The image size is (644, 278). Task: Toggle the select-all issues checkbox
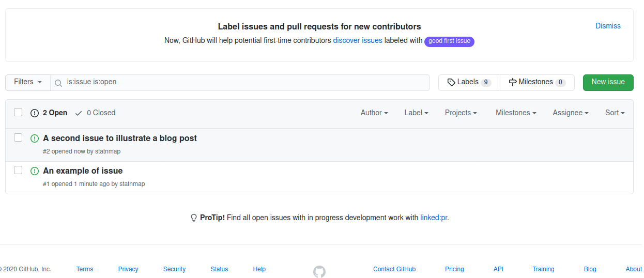(18, 112)
